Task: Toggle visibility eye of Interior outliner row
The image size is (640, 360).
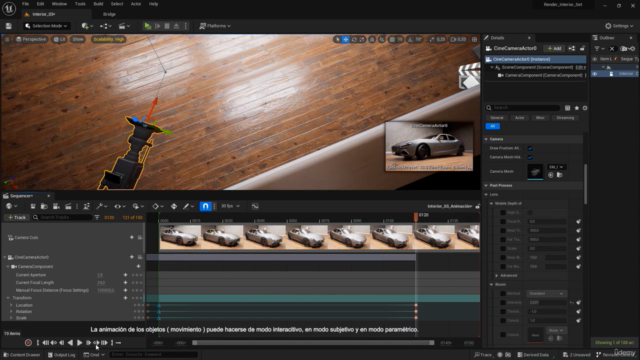Action: click(x=595, y=74)
